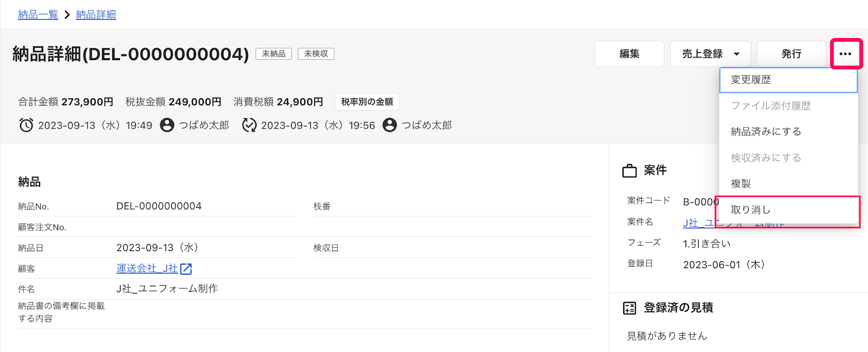Viewport: 868px width, 352px height.
Task: Open the 税率別の金額 button
Action: tap(367, 102)
